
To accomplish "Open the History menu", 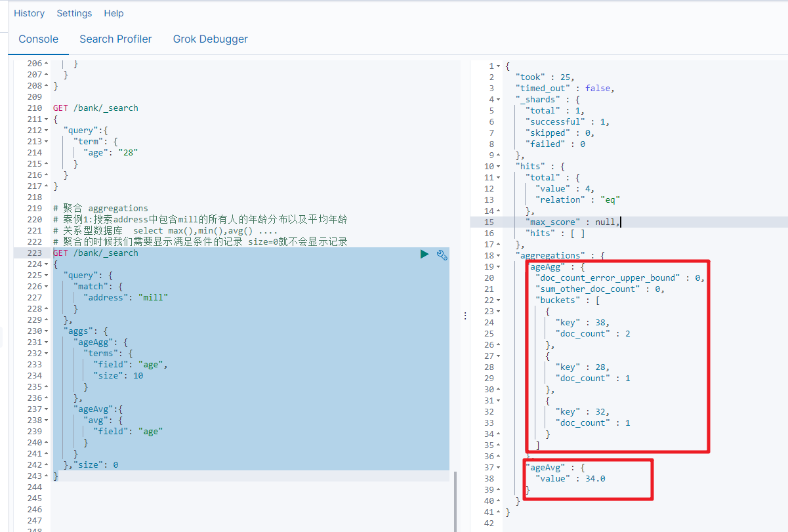I will tap(30, 13).
